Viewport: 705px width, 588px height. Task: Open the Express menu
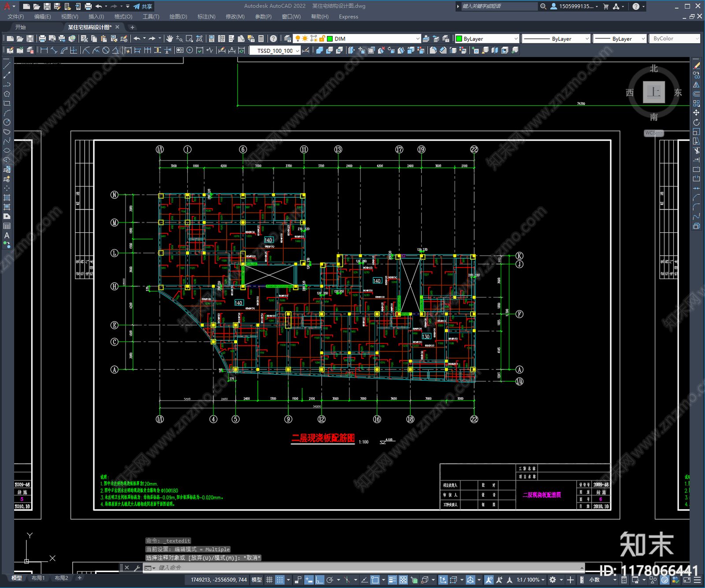(349, 17)
